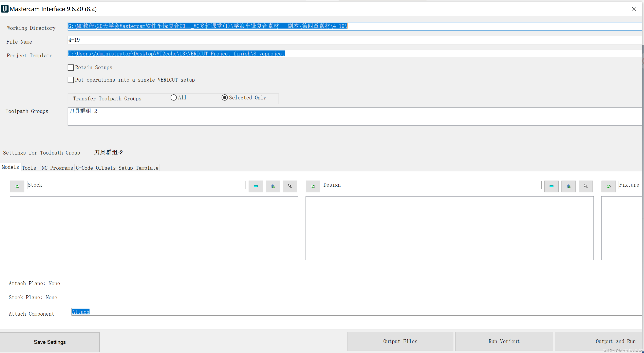Select 刀具群组-2 in the Toolpath Groups list
Viewport: 644px width, 353px height.
coord(83,111)
